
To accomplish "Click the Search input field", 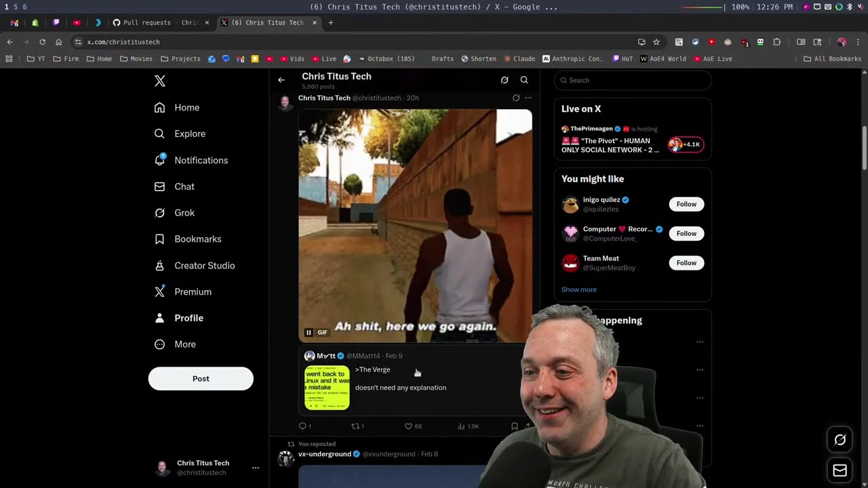I will [633, 80].
